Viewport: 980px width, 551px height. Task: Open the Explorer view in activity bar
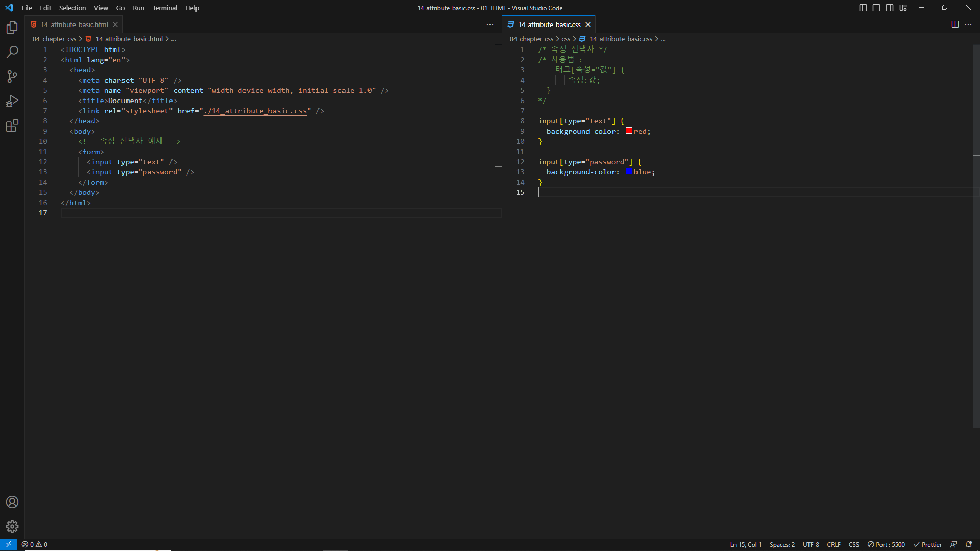point(12,28)
